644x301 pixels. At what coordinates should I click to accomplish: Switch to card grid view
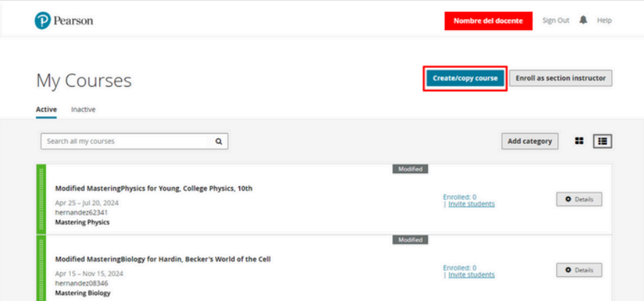point(579,141)
